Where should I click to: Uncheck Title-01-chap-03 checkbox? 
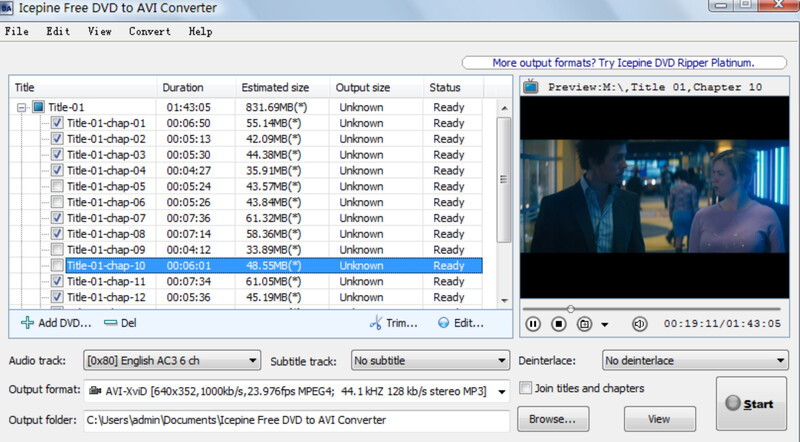pyautogui.click(x=57, y=155)
